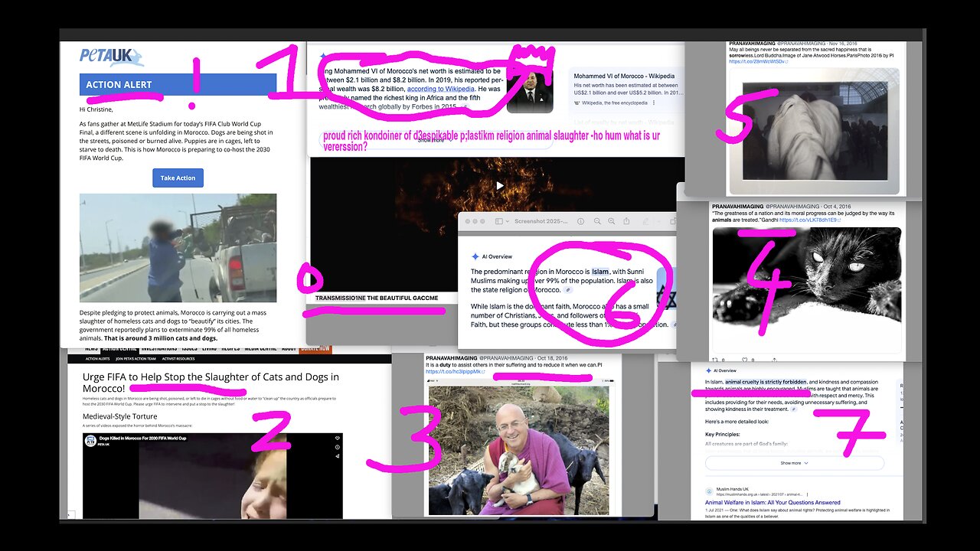Open the NEWS tab on PETA site
The image size is (980, 551).
(x=91, y=348)
